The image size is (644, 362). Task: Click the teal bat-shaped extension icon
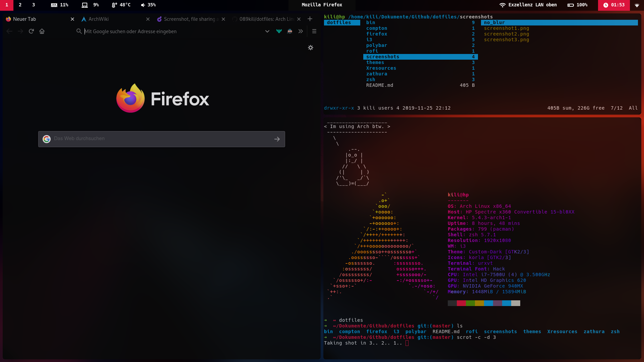(x=279, y=31)
